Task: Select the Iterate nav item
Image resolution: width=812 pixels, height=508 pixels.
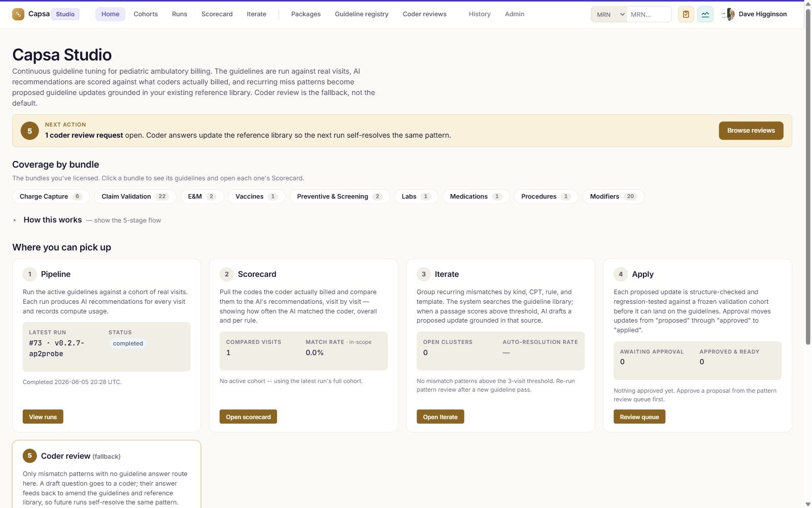Action: (256, 14)
